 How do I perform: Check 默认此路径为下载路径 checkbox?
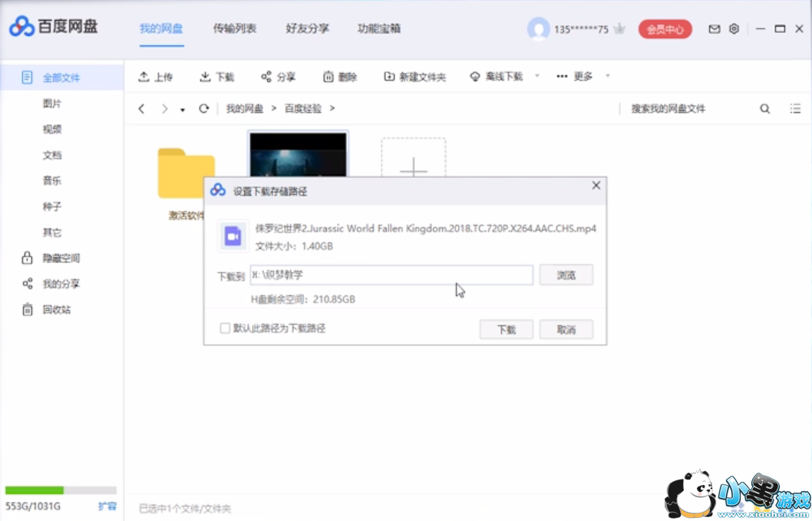pos(225,328)
